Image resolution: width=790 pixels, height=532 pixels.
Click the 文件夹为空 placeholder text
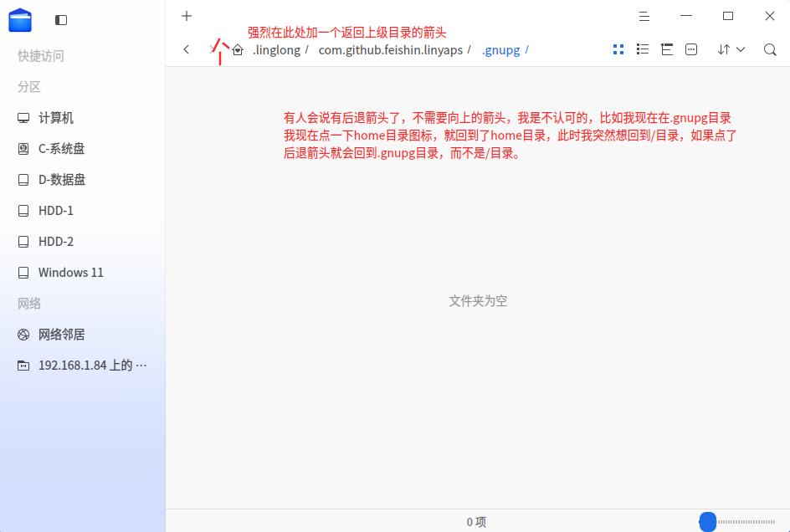(478, 301)
